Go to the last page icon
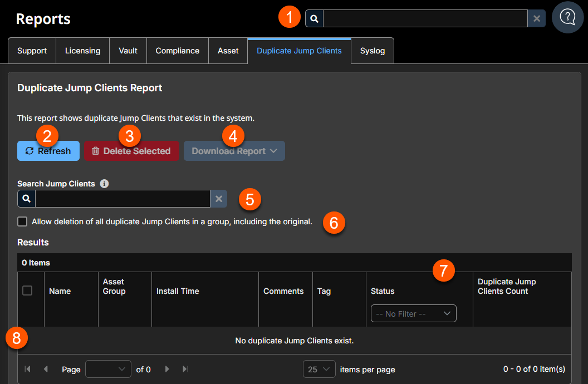588x384 pixels. click(185, 369)
